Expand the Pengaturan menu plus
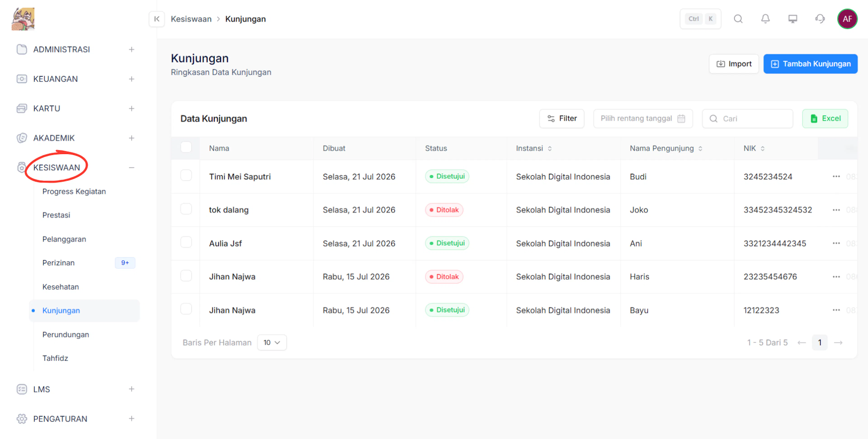The height and width of the screenshot is (439, 868). [x=131, y=419]
